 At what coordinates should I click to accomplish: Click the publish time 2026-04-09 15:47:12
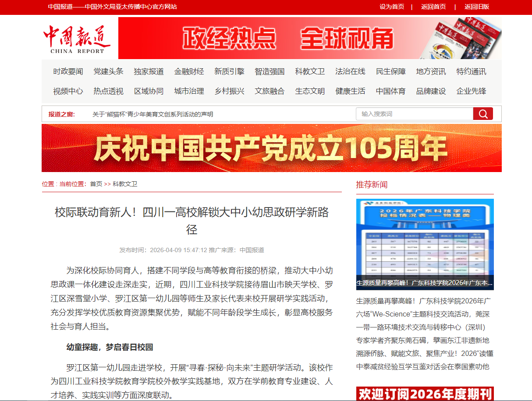(178, 250)
